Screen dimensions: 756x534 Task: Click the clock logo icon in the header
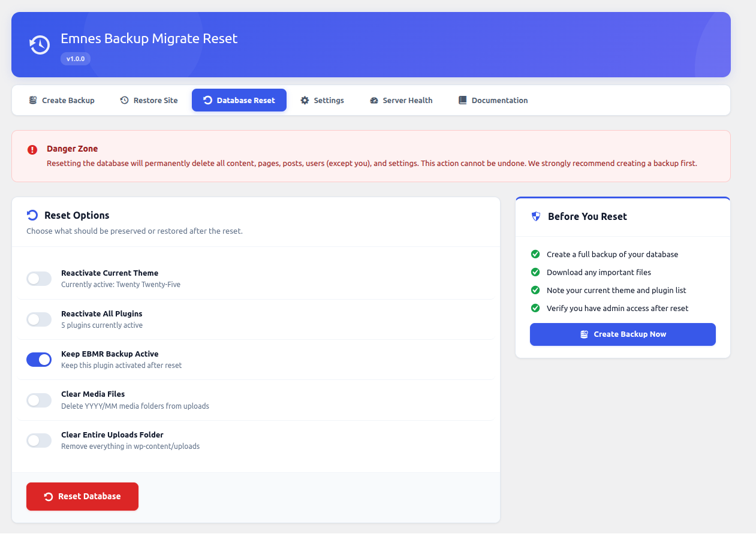pyautogui.click(x=39, y=44)
